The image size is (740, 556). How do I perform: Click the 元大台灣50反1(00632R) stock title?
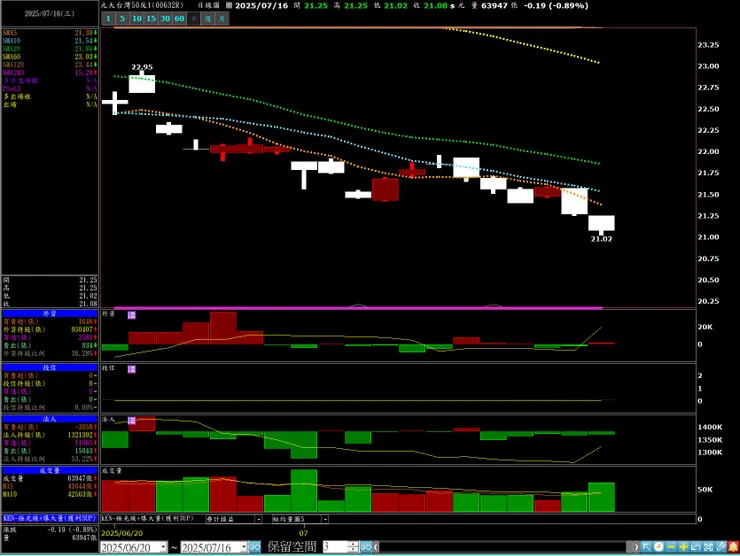click(x=142, y=6)
